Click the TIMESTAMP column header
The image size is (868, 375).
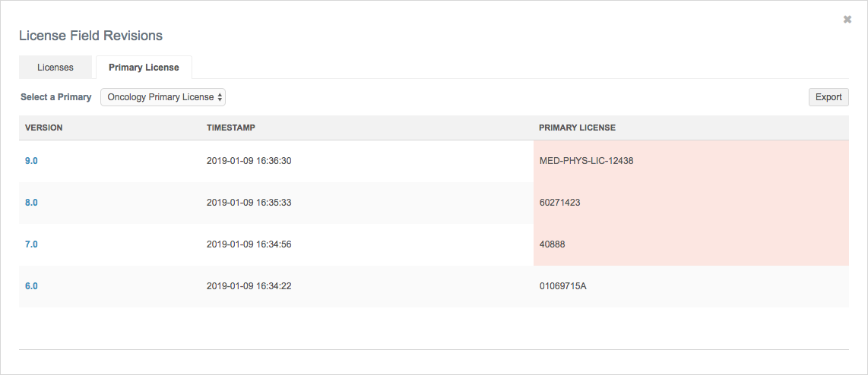(x=230, y=128)
